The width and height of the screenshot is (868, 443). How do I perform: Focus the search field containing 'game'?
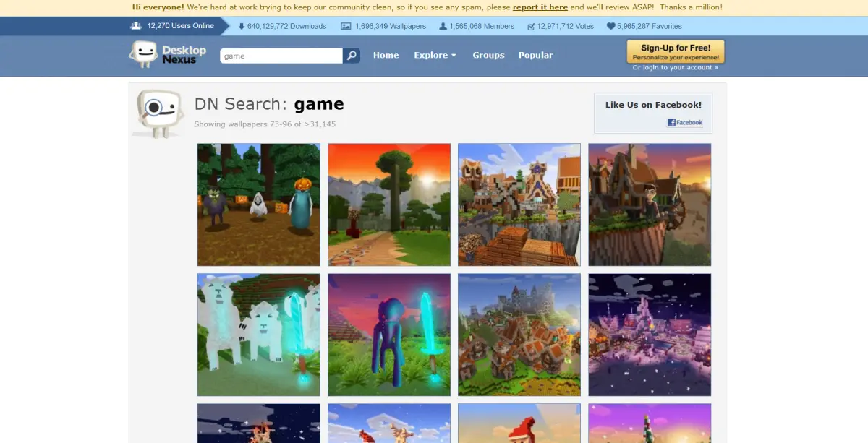(x=281, y=56)
